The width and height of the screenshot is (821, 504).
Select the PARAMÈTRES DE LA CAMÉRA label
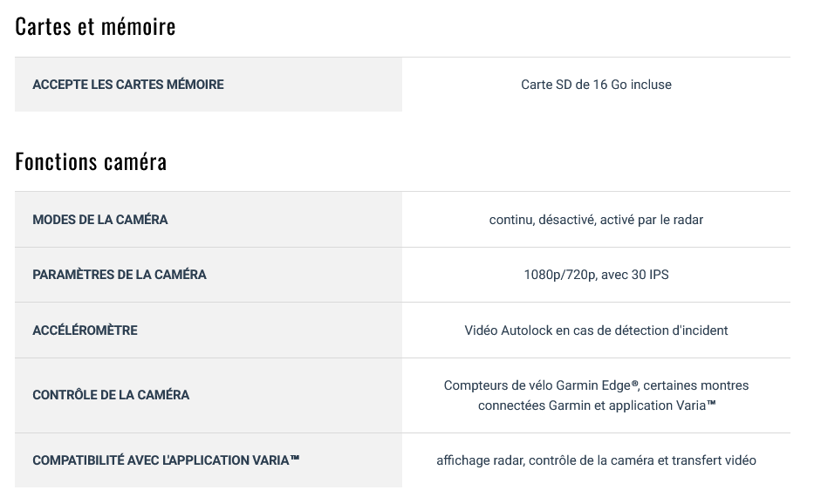[x=120, y=275]
